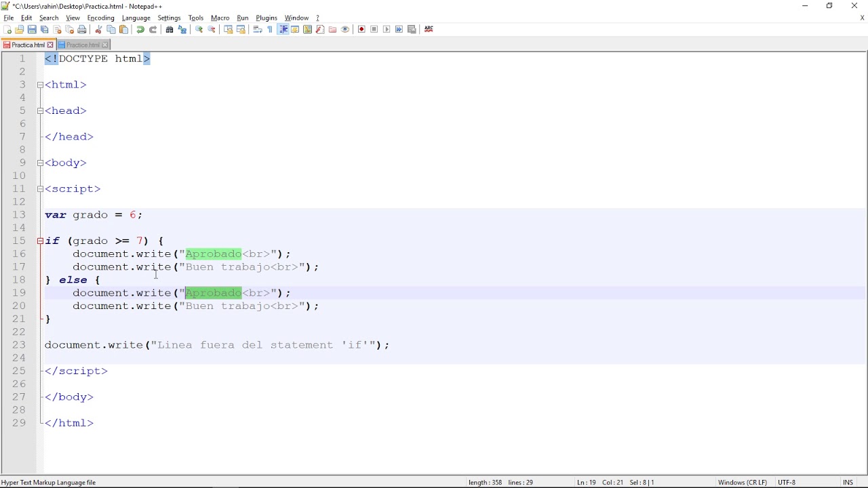Open the UTF-8 encoding selector in status bar
Screen dimensions: 868x488
click(787, 483)
